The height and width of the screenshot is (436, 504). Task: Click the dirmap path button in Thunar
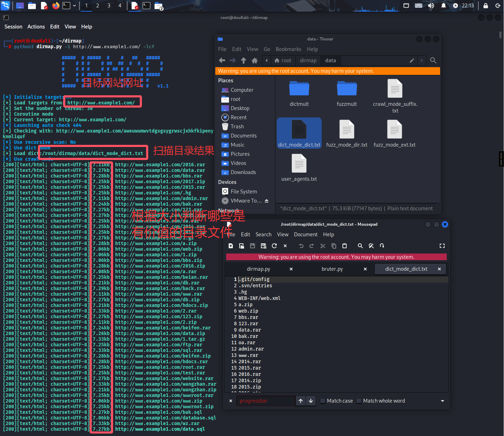point(308,60)
